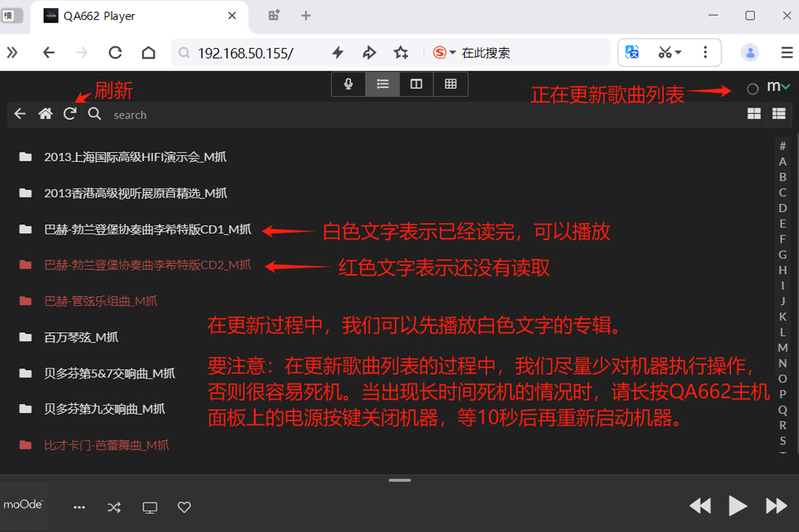Go to library root with home icon
799x532 pixels.
point(45,115)
